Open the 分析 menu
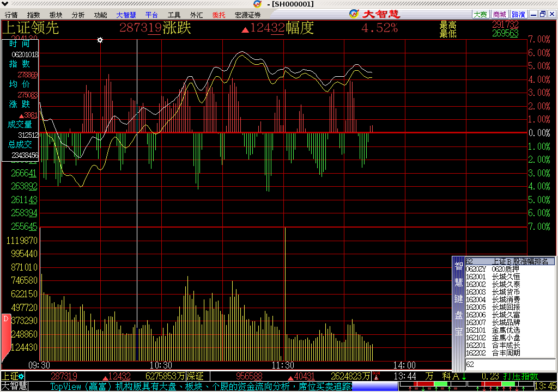The image size is (558, 392). (x=78, y=15)
